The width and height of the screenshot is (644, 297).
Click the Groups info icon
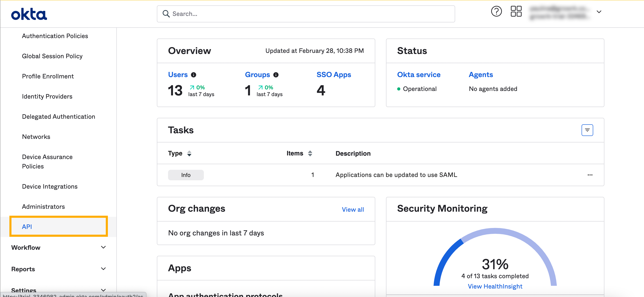click(x=276, y=75)
